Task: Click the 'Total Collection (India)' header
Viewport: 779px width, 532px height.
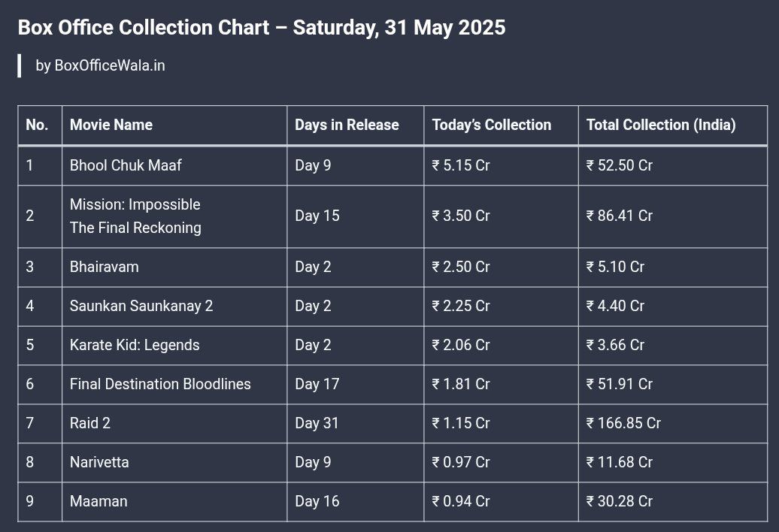Action: pyautogui.click(x=661, y=125)
